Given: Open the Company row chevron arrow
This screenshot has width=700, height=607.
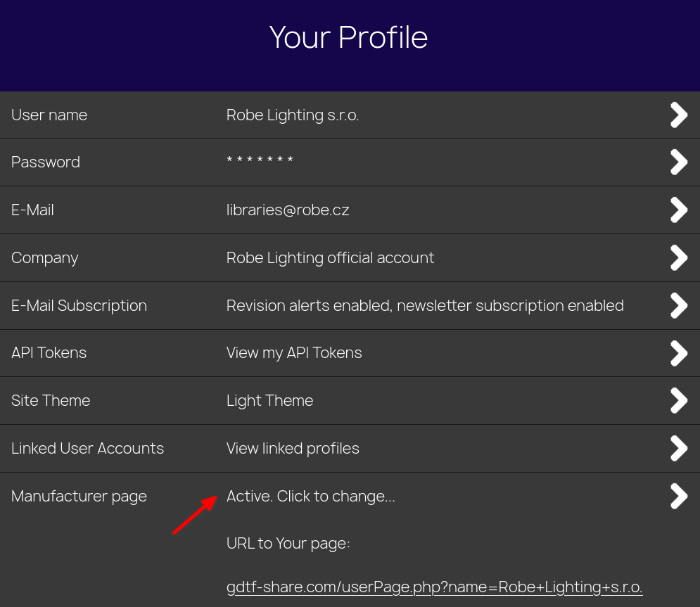Looking at the screenshot, I should [678, 257].
